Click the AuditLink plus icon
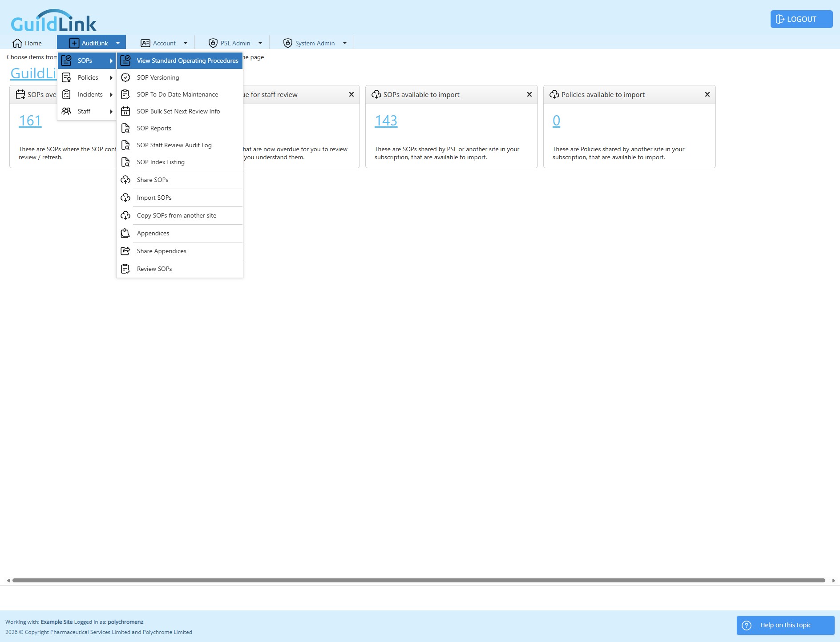Screen dimensions: 840x642 (x=74, y=43)
